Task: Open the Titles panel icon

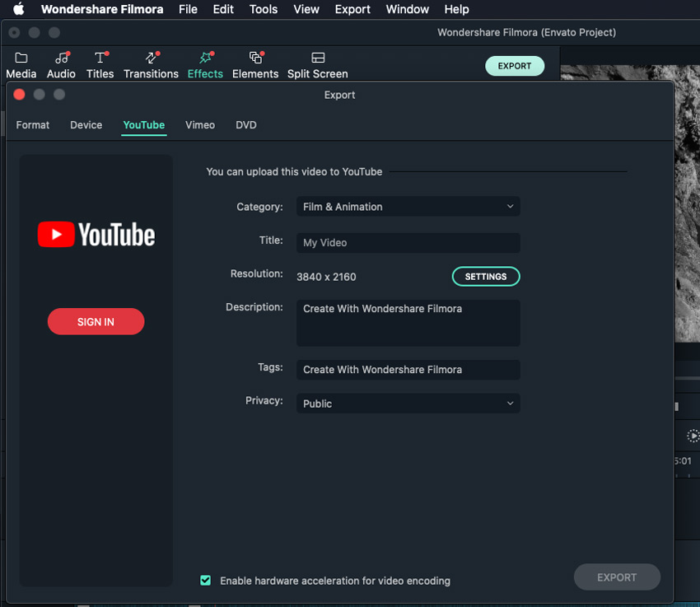Action: click(x=100, y=58)
